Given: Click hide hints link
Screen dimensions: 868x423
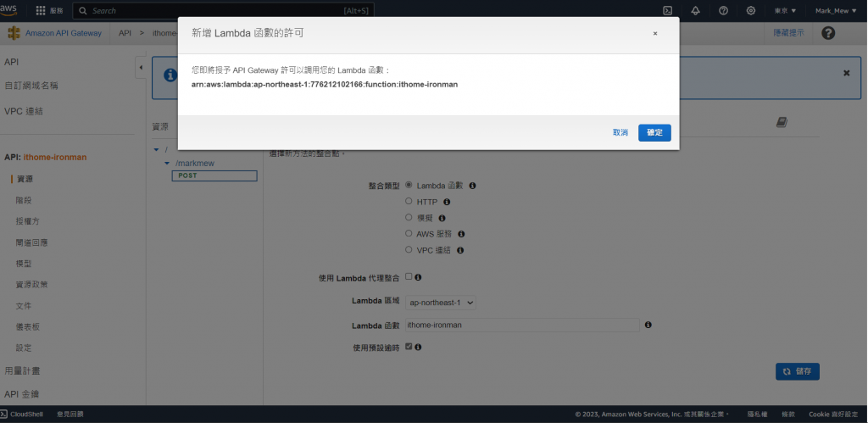Looking at the screenshot, I should [789, 33].
